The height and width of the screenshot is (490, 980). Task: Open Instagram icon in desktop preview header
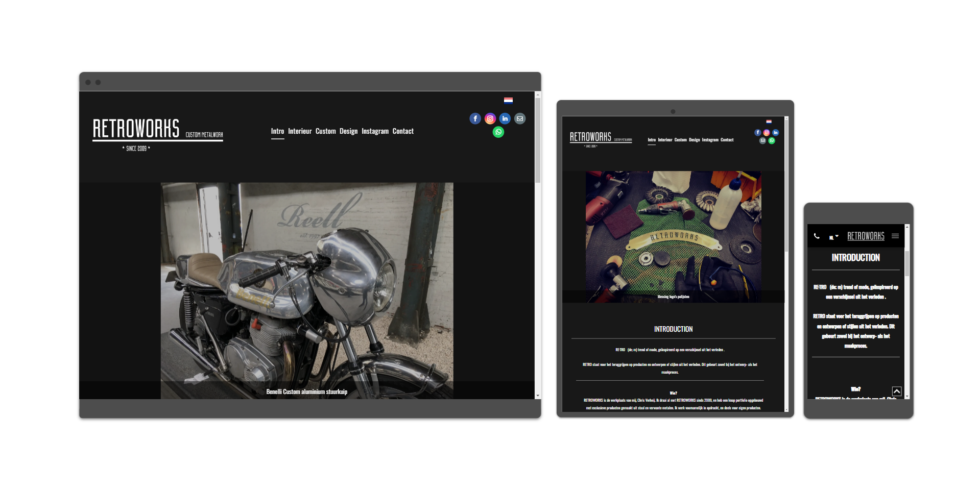490,118
